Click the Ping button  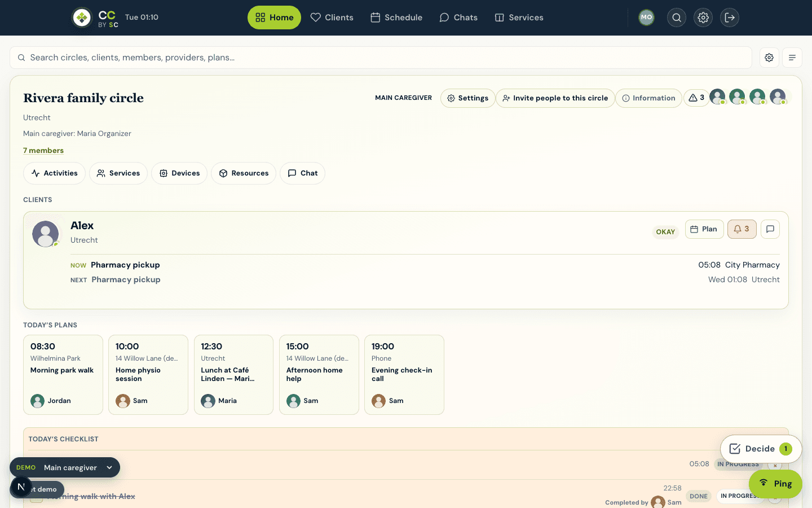775,484
